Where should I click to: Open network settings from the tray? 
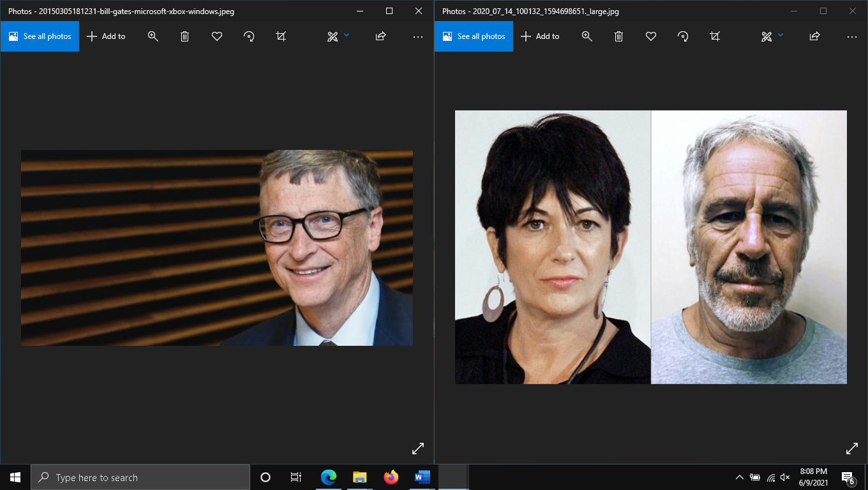tap(770, 477)
